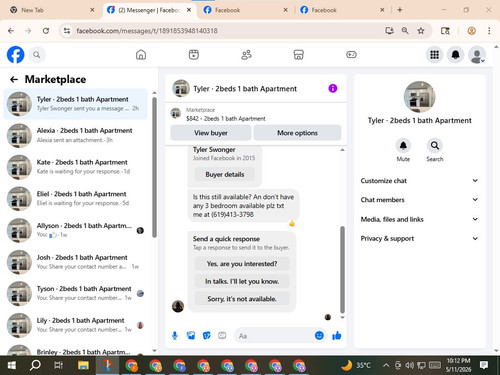500x375 pixels.
Task: Open the Lily 2beds 1 bath conversation
Action: [x=75, y=325]
